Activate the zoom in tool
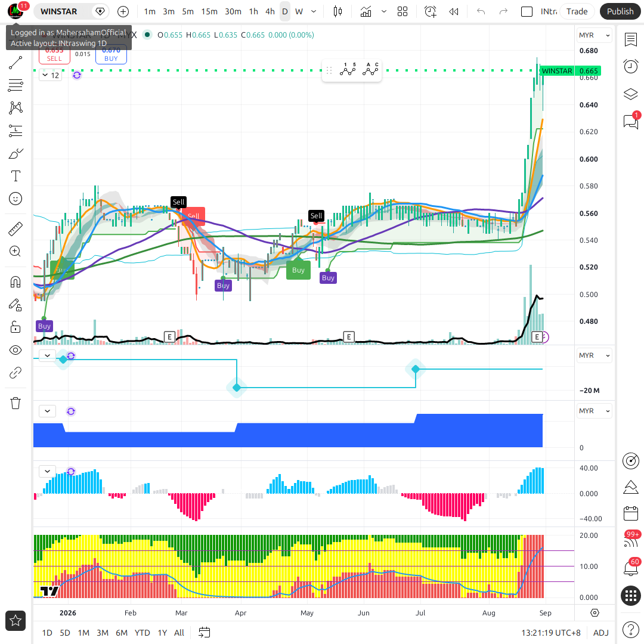This screenshot has height=644, width=644. coord(16,252)
